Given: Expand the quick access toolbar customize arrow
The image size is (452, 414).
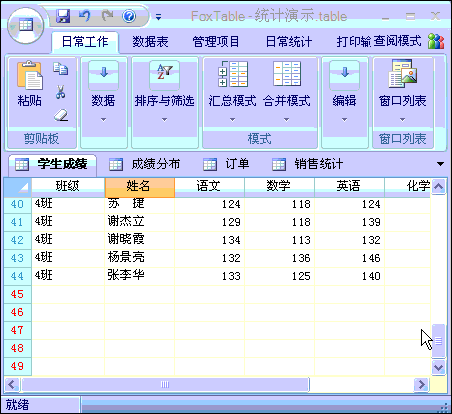Looking at the screenshot, I should click(159, 17).
